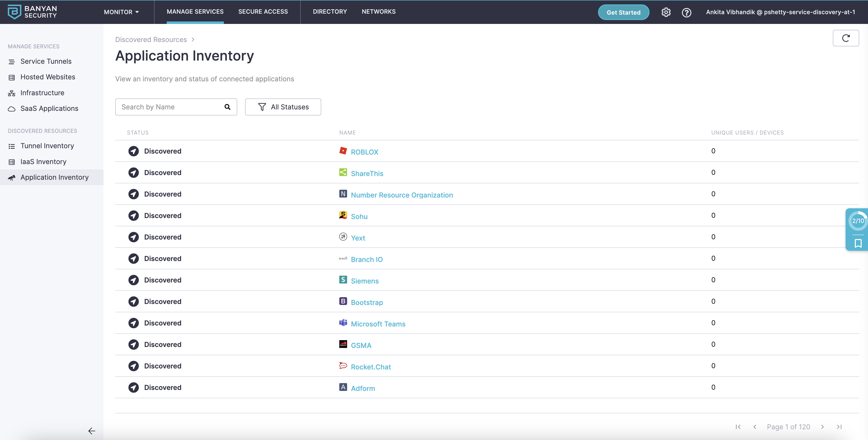Go to the previous page of results
This screenshot has width=868, height=440.
tap(755, 427)
